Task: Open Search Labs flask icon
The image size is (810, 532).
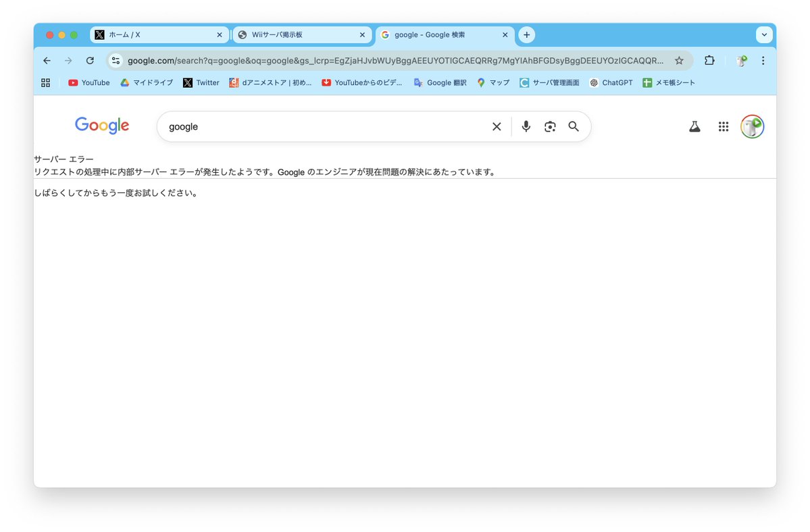Action: (x=694, y=126)
